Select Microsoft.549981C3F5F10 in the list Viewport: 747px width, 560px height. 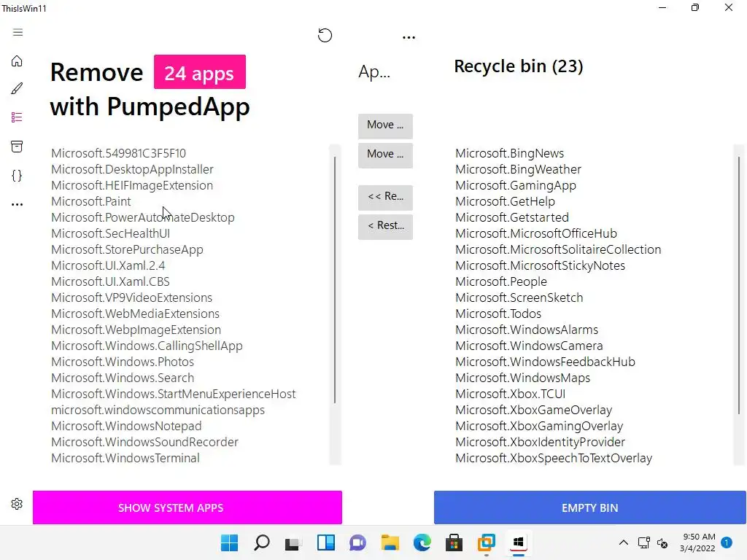click(x=119, y=153)
